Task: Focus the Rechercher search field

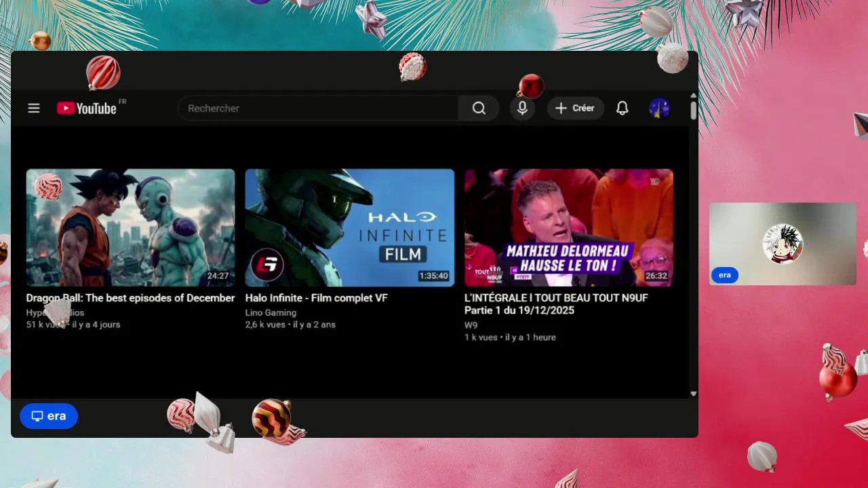Action: pos(318,108)
